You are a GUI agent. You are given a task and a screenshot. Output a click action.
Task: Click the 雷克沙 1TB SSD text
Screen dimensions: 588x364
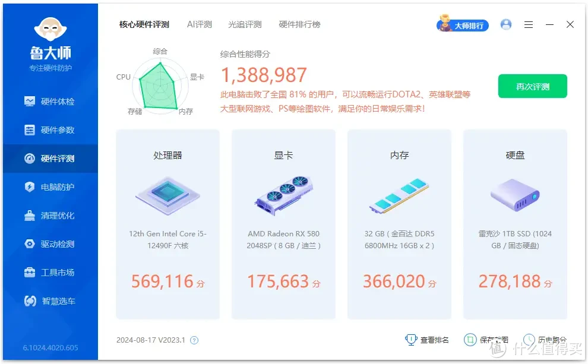515,239
